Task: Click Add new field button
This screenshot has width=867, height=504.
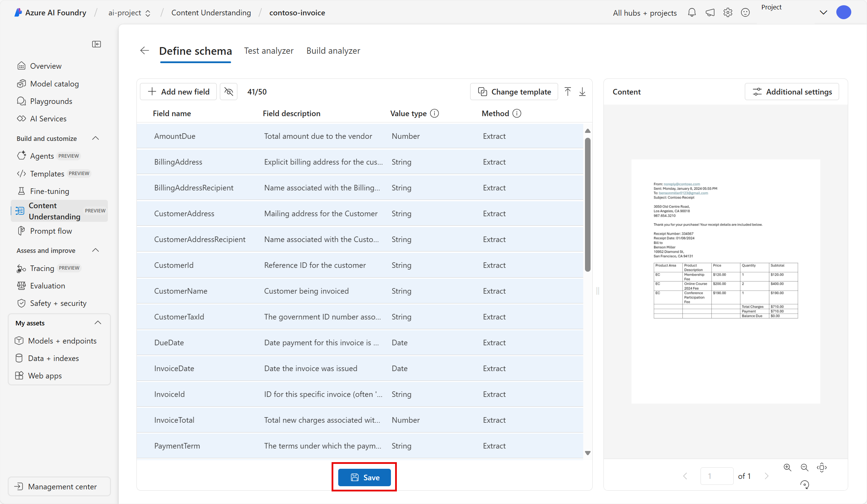Action: (x=178, y=92)
